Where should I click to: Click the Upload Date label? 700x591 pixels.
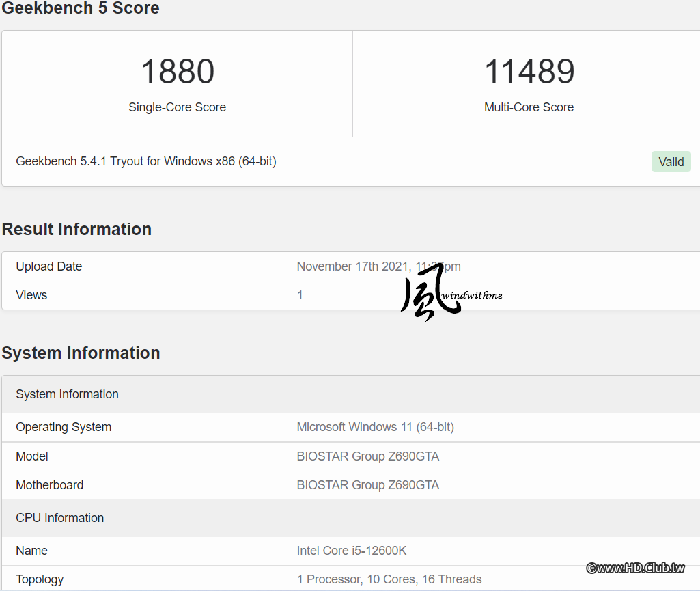pyautogui.click(x=49, y=266)
